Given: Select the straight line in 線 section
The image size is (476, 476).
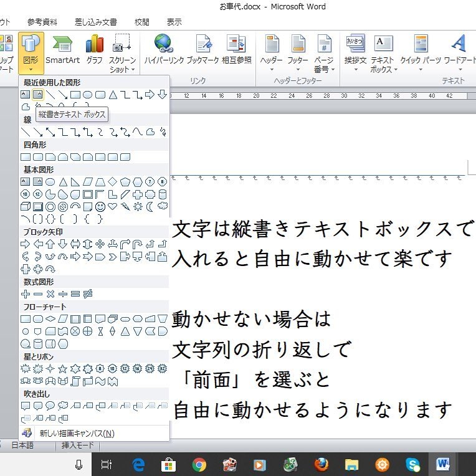Looking at the screenshot, I should coord(25,132).
